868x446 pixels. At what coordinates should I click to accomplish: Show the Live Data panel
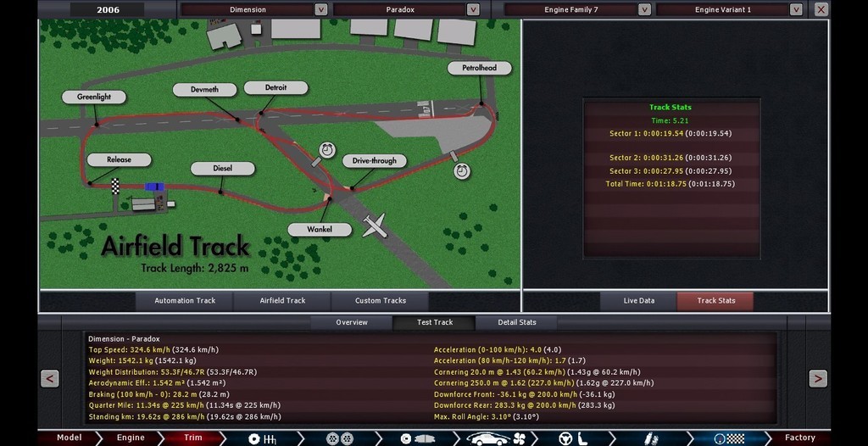(638, 300)
